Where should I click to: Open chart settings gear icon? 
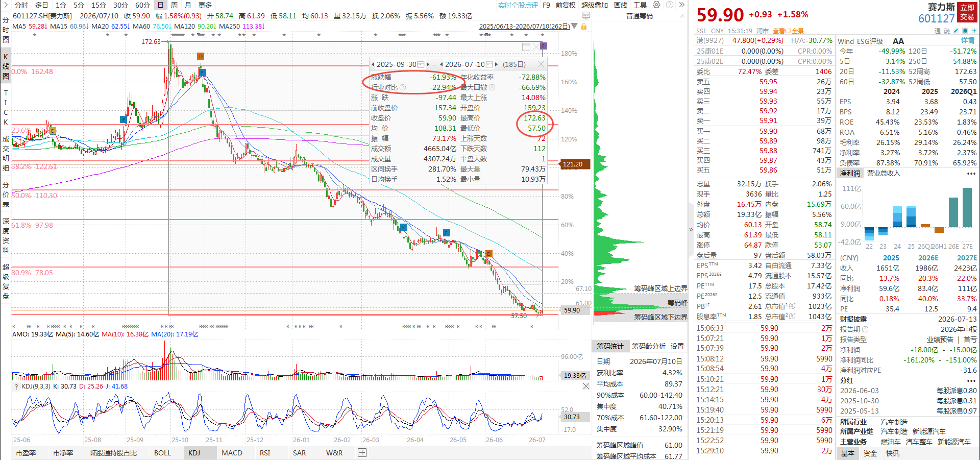[x=656, y=5]
